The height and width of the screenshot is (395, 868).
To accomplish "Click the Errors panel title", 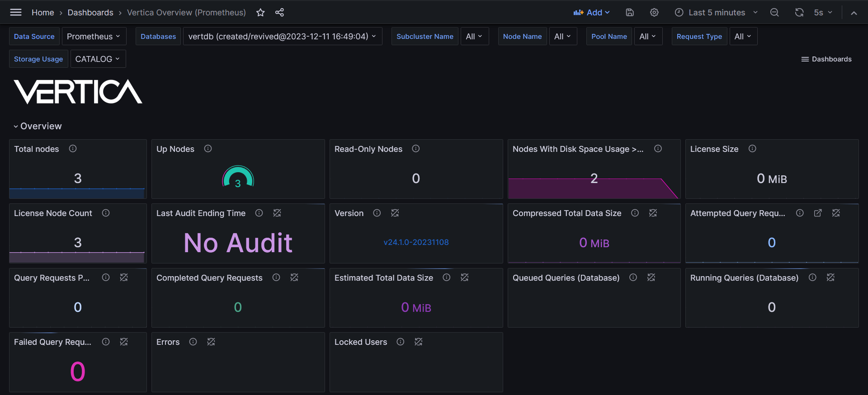I will 168,342.
